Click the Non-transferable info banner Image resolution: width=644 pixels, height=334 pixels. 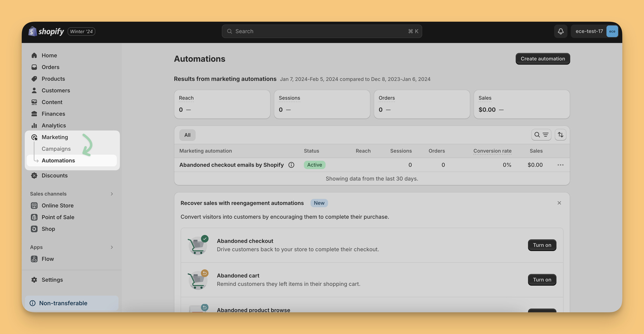[x=71, y=303]
